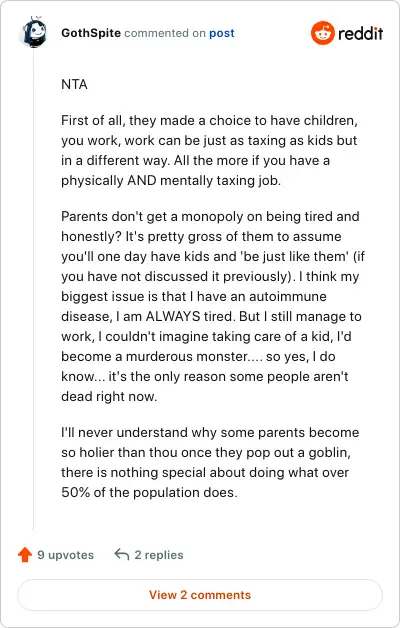Follow the blue "post" link
400x628 pixels.
pos(222,33)
